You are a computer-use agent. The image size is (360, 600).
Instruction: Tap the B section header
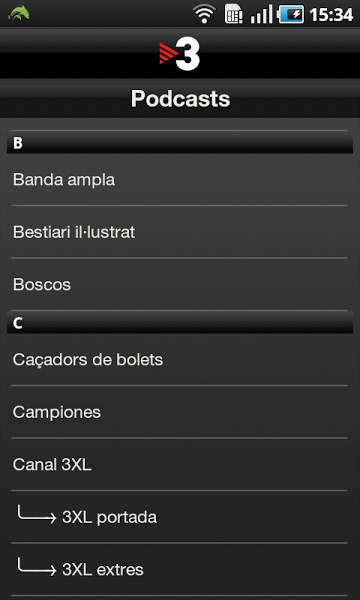click(180, 143)
